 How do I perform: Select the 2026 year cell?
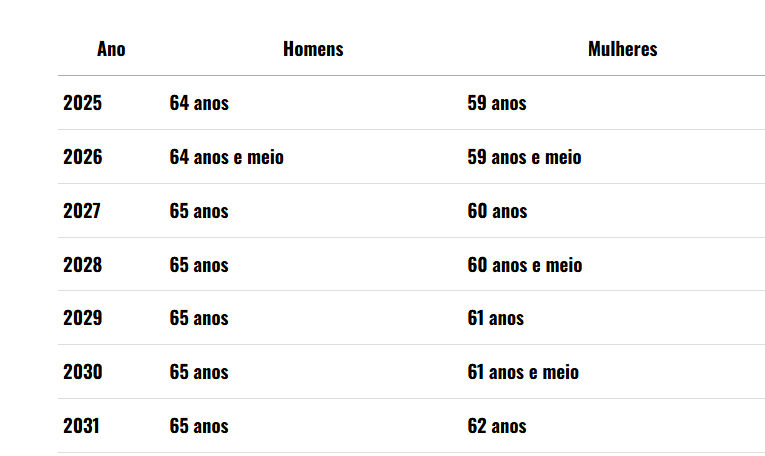pos(82,157)
